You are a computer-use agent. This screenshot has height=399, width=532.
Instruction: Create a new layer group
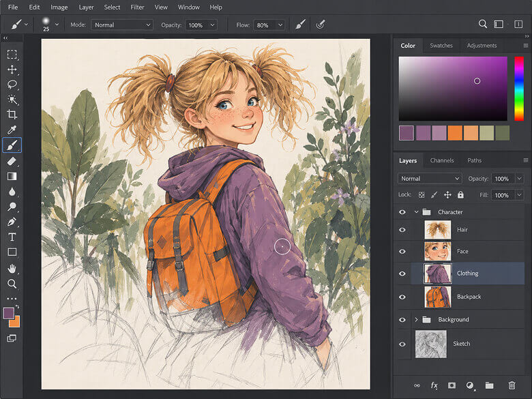pyautogui.click(x=489, y=385)
